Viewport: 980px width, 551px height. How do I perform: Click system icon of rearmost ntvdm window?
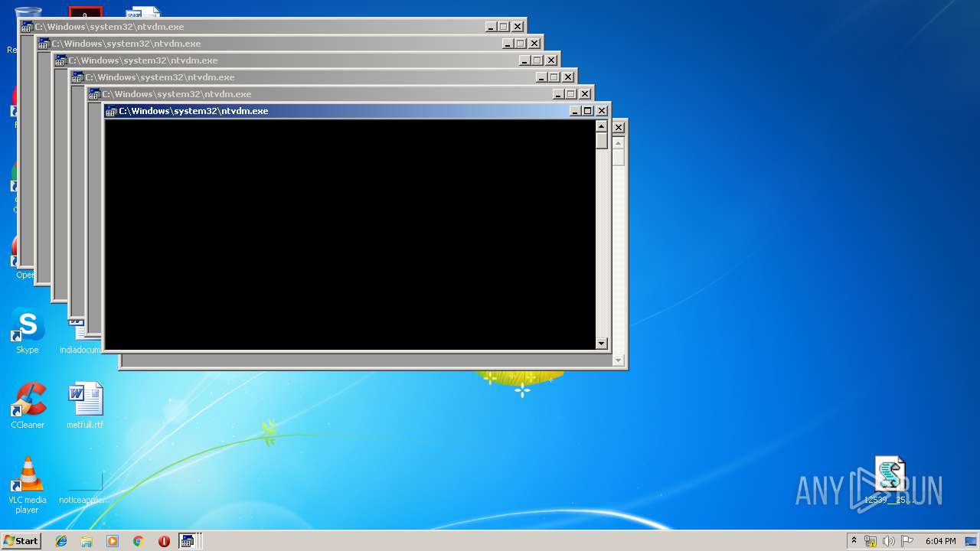[27, 27]
